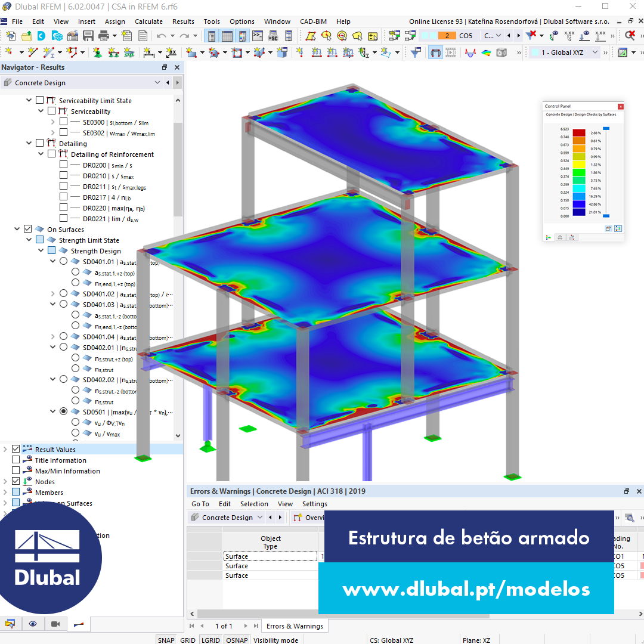Open the Concrete Design dropdown in Errors panel
The image size is (644, 644).
tap(260, 517)
